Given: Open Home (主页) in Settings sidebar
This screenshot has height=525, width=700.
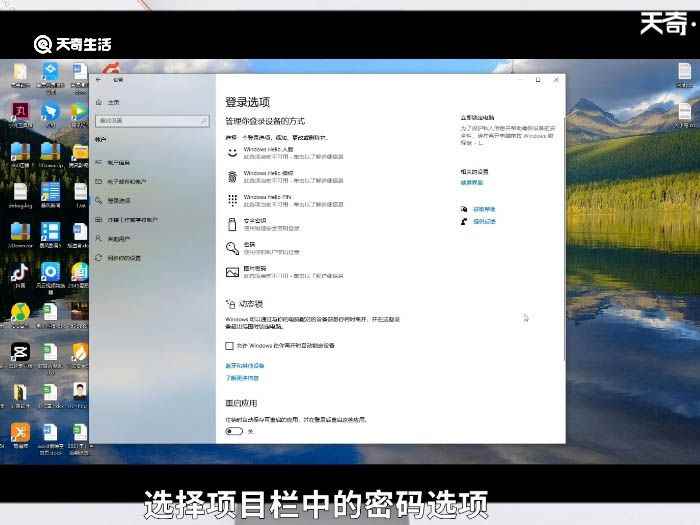Looking at the screenshot, I should [x=108, y=102].
